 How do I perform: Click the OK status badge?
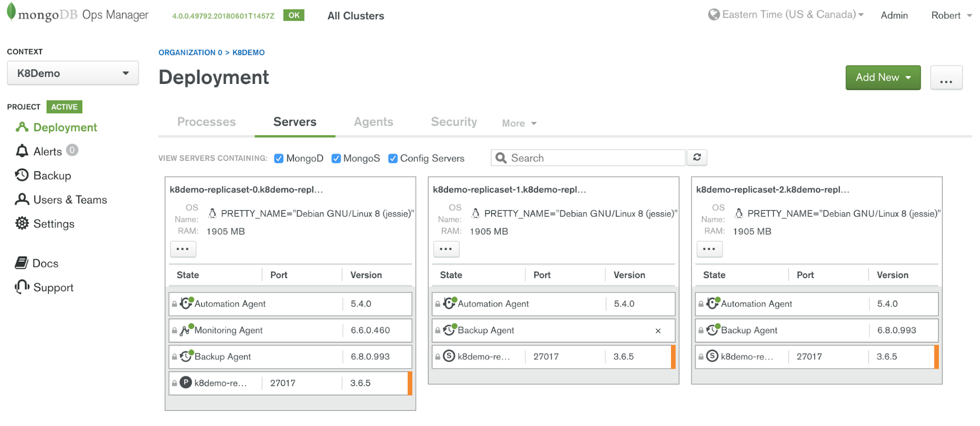click(294, 15)
